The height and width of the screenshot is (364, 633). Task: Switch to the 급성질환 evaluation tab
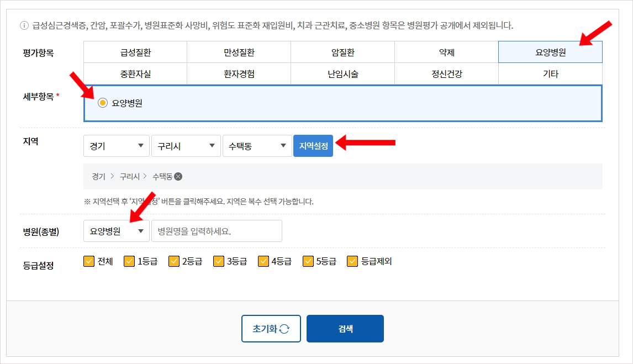tap(135, 52)
